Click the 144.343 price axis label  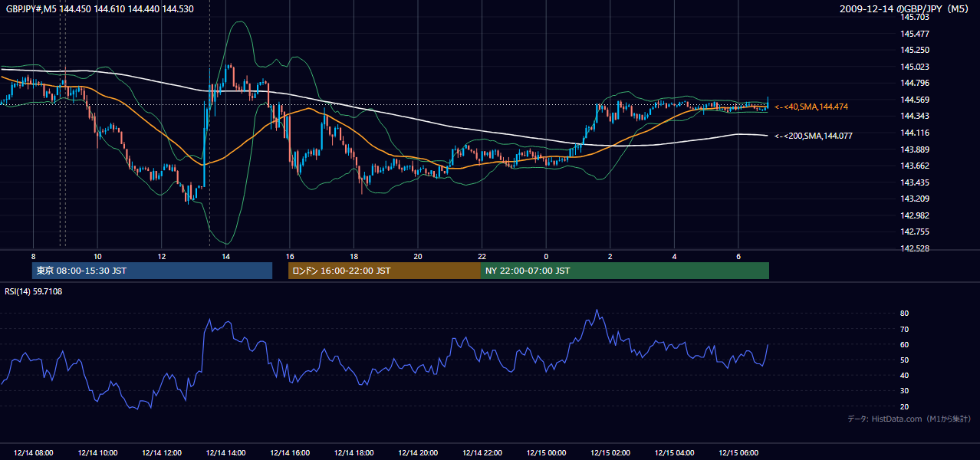pyautogui.click(x=913, y=116)
